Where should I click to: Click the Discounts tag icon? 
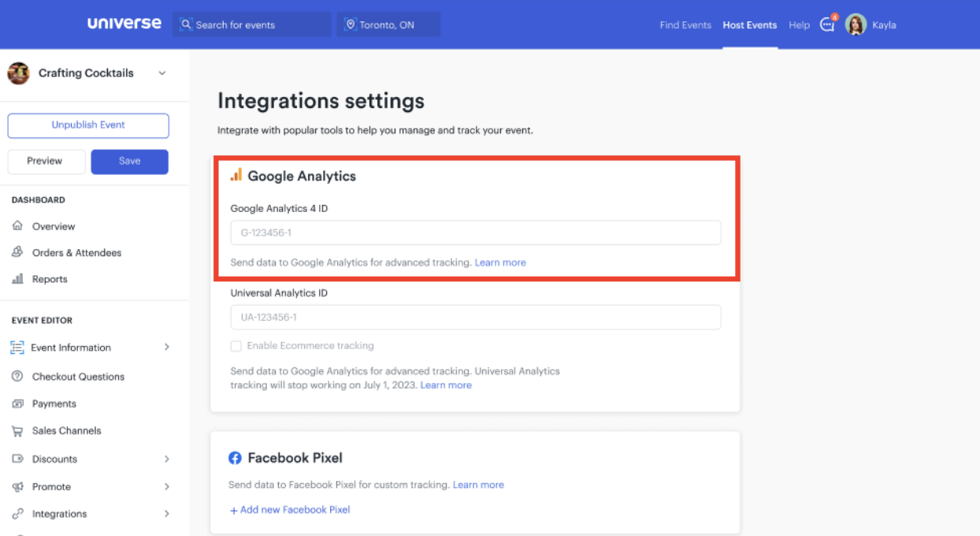click(x=17, y=459)
